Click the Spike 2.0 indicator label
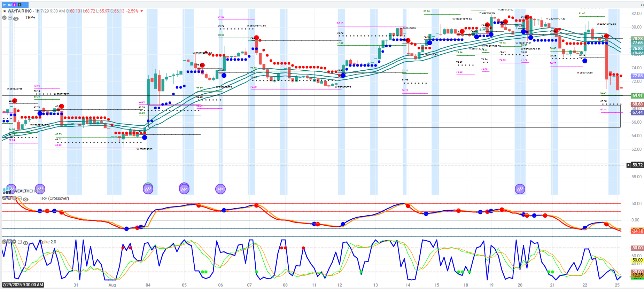The height and width of the screenshot is (289, 644). [x=48, y=242]
